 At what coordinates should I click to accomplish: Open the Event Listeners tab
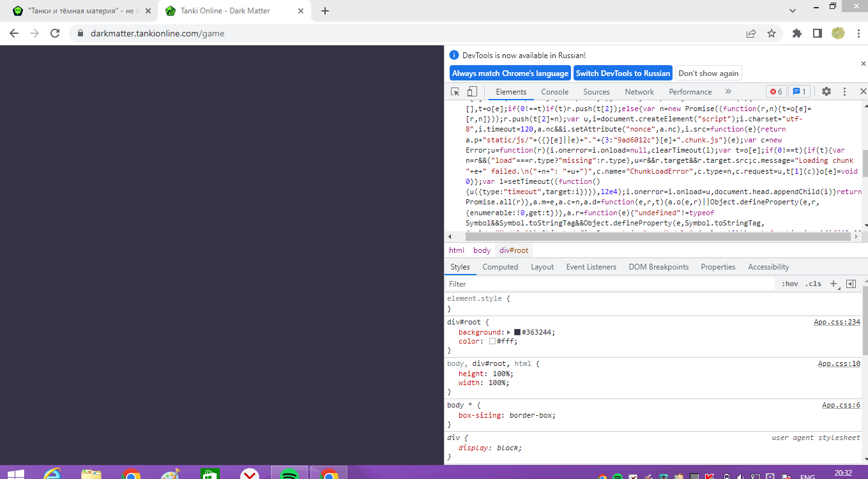pos(591,267)
